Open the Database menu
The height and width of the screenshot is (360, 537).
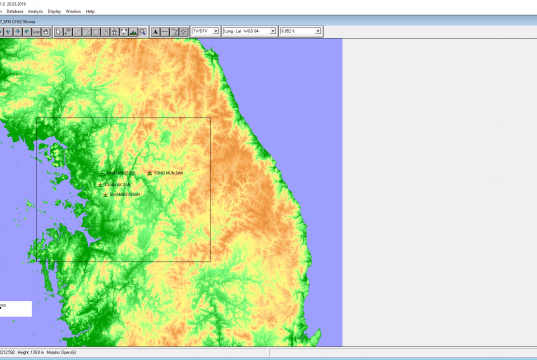click(x=15, y=11)
